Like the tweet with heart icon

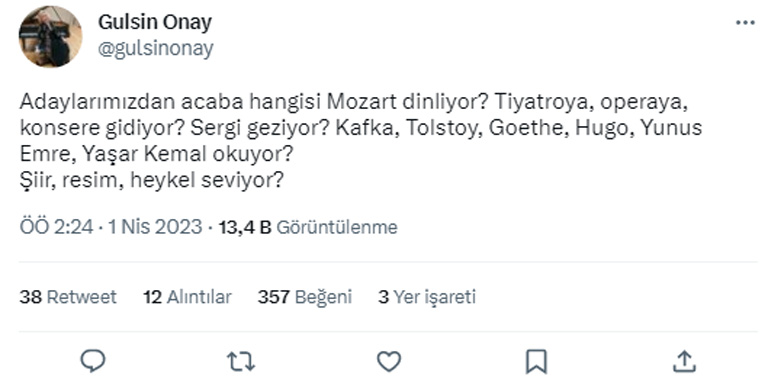click(389, 362)
